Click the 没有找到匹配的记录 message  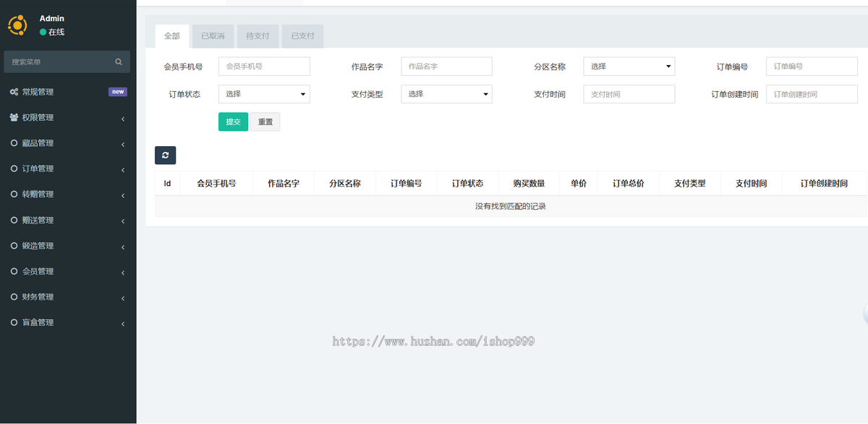[511, 206]
